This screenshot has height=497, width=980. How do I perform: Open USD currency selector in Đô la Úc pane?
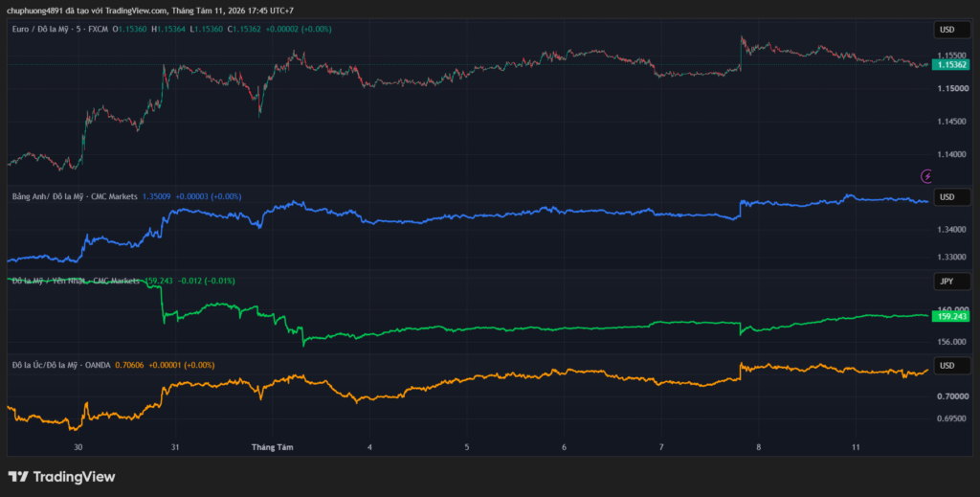coord(952,365)
